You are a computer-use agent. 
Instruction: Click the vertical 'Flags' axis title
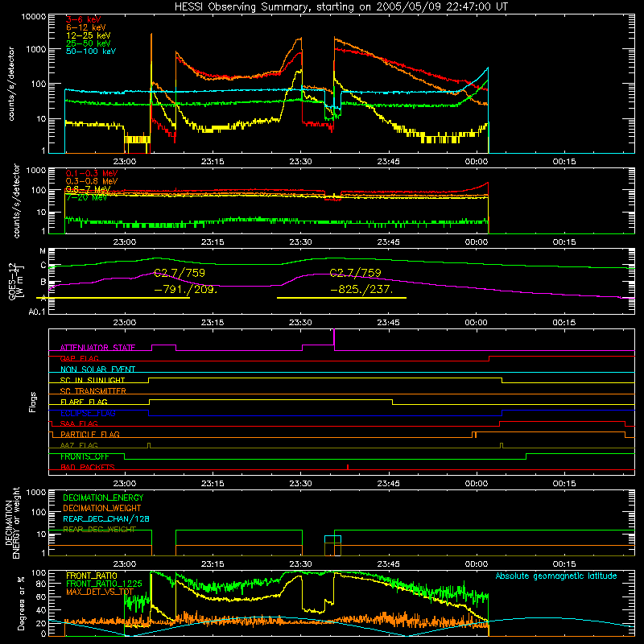click(33, 402)
